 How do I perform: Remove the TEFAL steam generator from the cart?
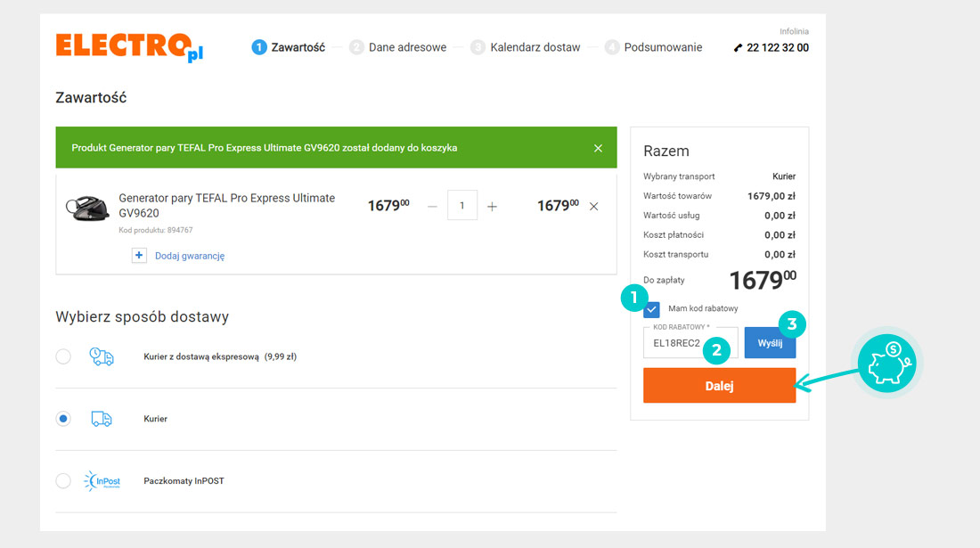tap(593, 206)
